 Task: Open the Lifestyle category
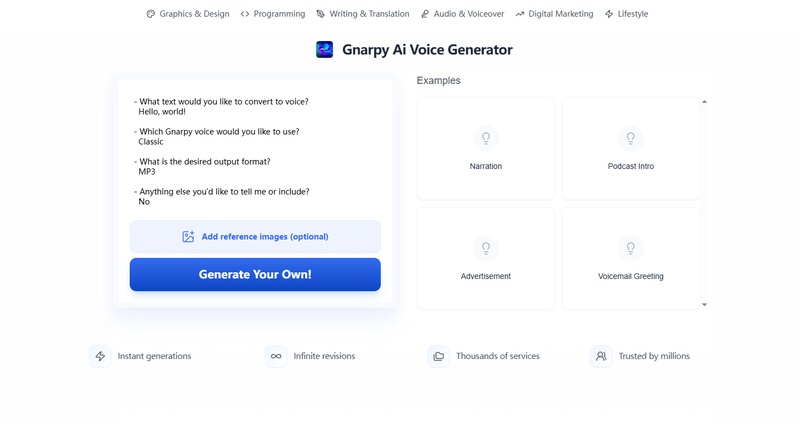[627, 14]
